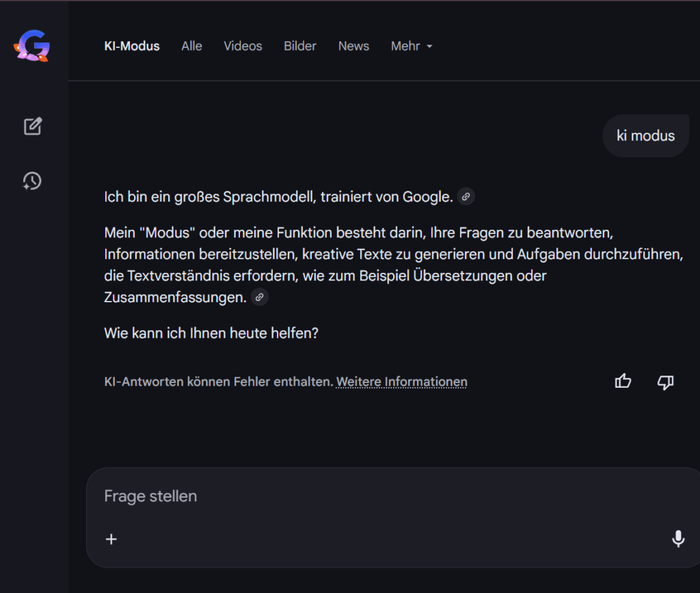Expand the 'Mehr' dropdown menu

pyautogui.click(x=412, y=47)
